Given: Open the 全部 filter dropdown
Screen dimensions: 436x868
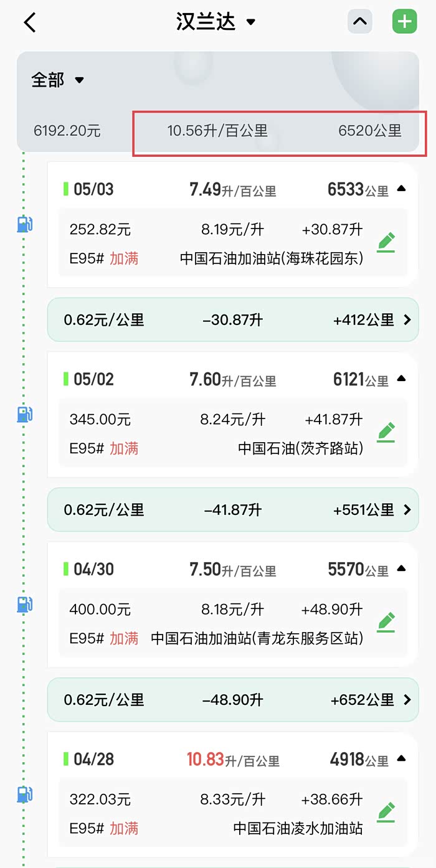Looking at the screenshot, I should [x=57, y=80].
